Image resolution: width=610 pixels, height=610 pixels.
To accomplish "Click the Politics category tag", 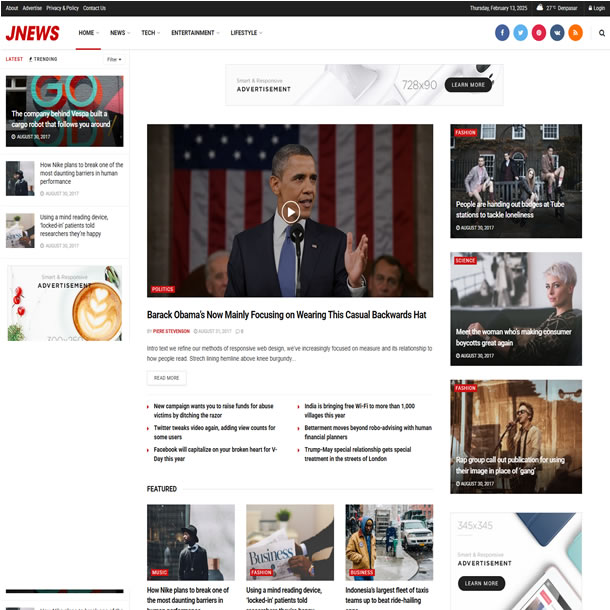I will pyautogui.click(x=162, y=289).
